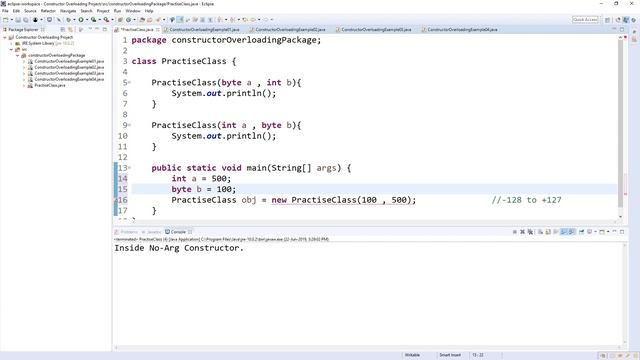Close the PractiseClass.java editor tab

158,29
